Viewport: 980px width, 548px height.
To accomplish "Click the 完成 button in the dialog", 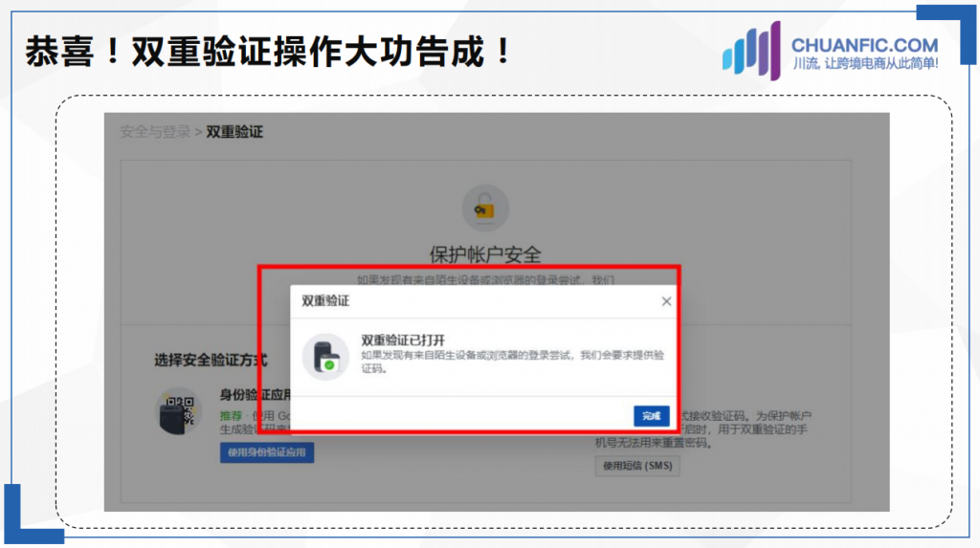I will pyautogui.click(x=651, y=416).
